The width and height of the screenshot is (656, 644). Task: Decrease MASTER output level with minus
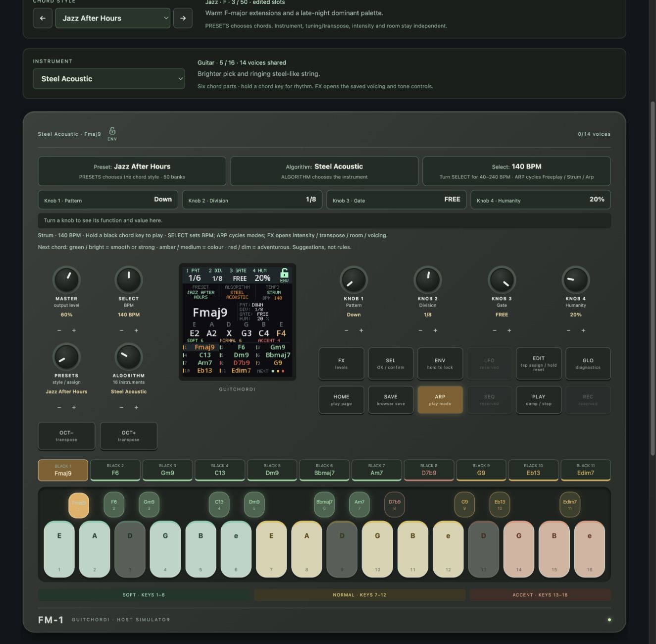pyautogui.click(x=59, y=330)
